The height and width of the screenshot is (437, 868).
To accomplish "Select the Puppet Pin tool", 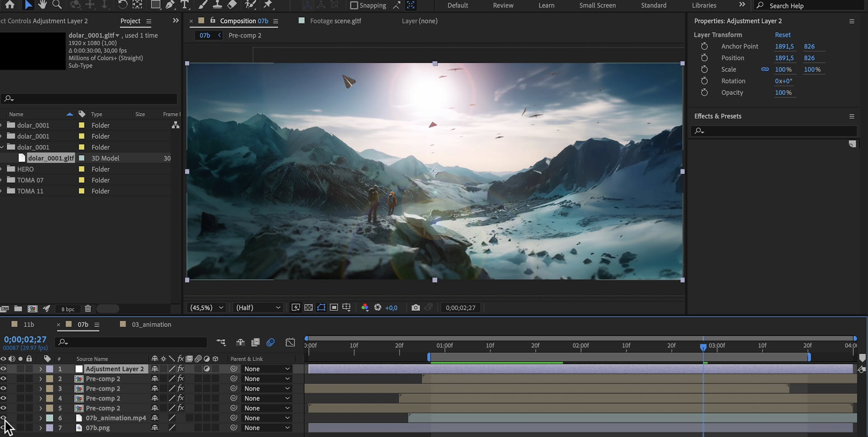I will click(269, 5).
